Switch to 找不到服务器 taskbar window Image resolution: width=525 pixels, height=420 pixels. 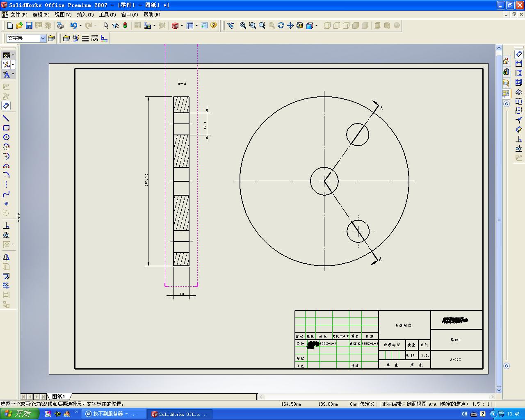coord(114,414)
